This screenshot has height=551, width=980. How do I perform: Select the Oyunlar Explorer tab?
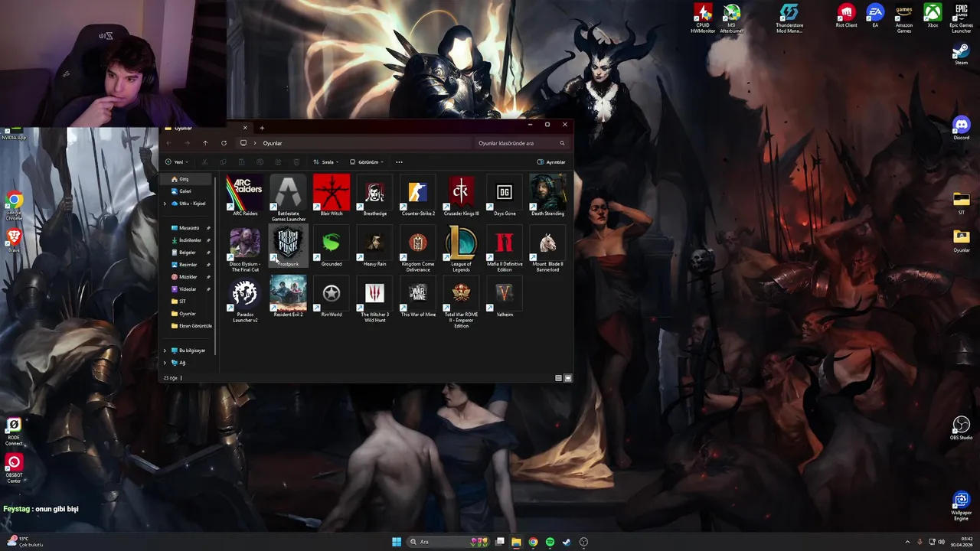[x=205, y=128]
